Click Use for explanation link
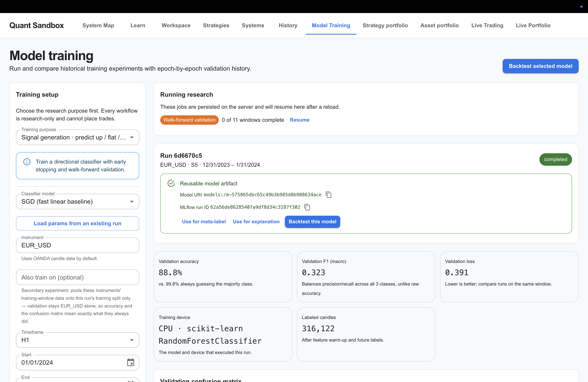Viewport: 588px width, 382px height. point(256,222)
